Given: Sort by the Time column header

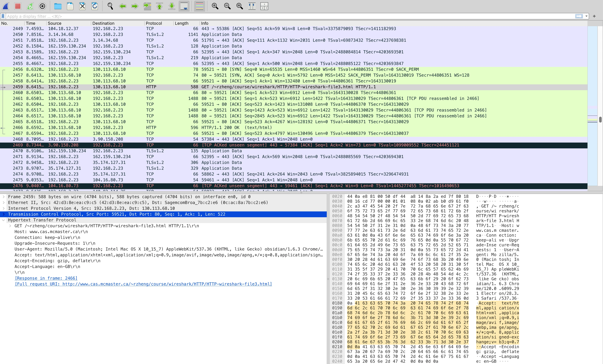Looking at the screenshot, I should [x=35, y=23].
